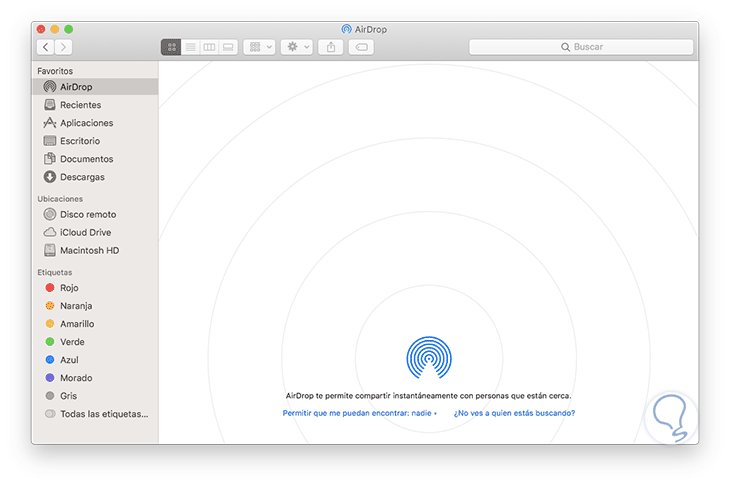
Task: Go forward with the right arrow button
Action: [64, 47]
